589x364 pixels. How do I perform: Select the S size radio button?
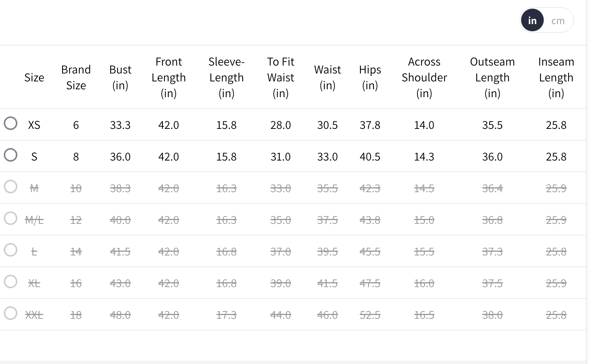tap(11, 155)
